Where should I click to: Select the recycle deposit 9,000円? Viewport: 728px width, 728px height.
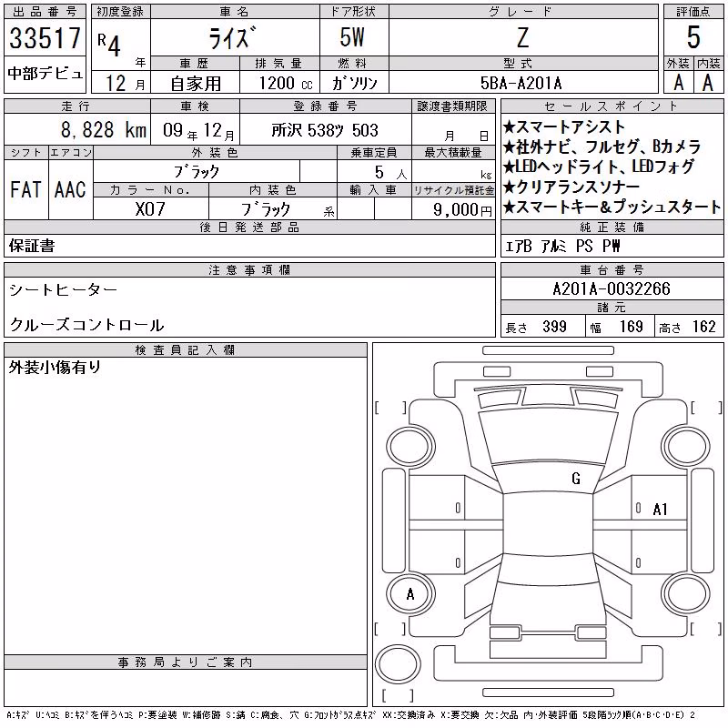tap(462, 209)
